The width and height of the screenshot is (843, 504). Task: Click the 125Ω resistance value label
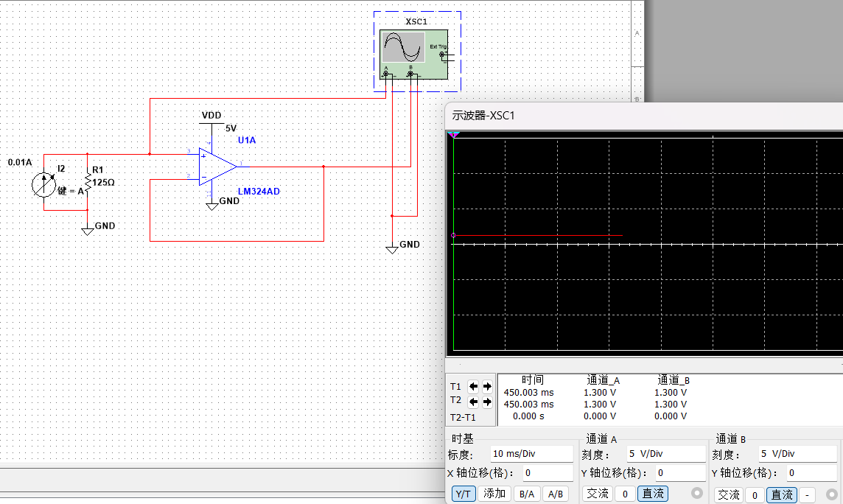103,183
